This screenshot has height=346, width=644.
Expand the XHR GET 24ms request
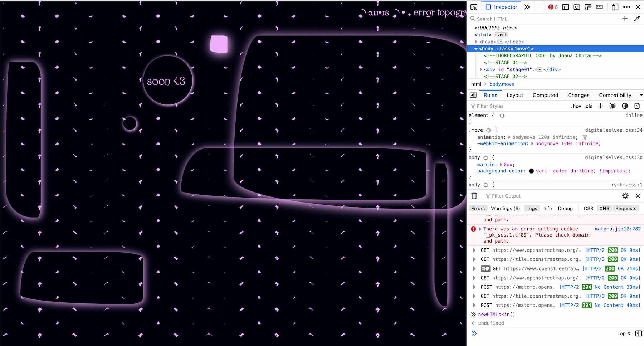(x=474, y=269)
